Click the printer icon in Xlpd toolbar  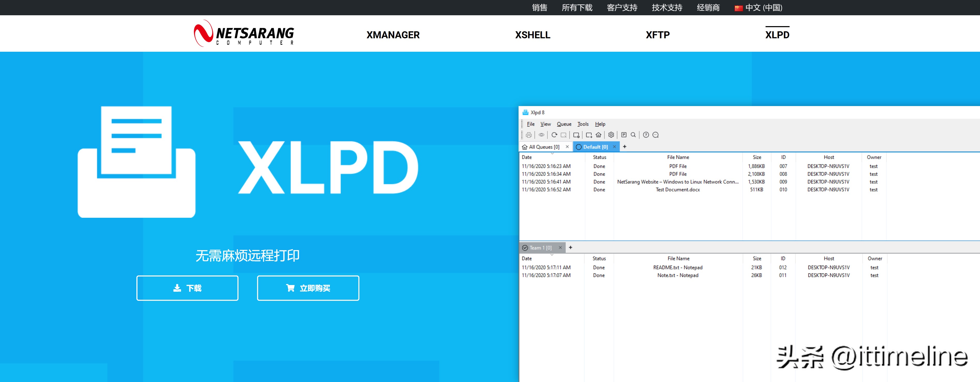coord(528,135)
